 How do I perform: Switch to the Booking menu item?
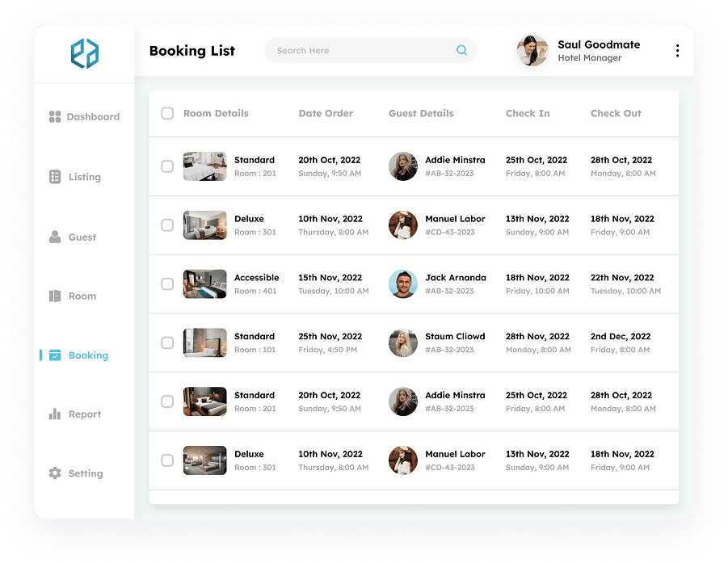[88, 355]
